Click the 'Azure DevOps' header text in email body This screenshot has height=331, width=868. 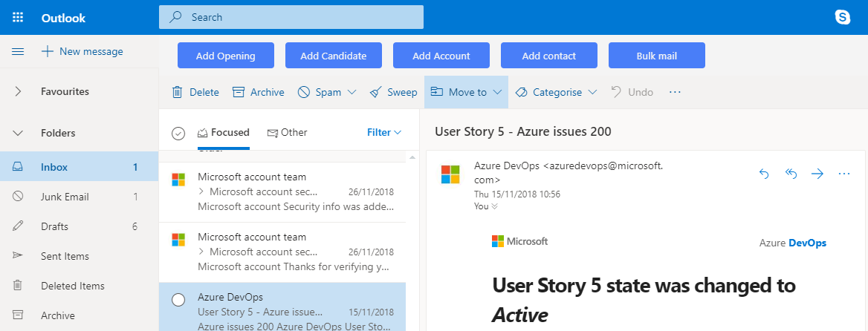point(793,243)
